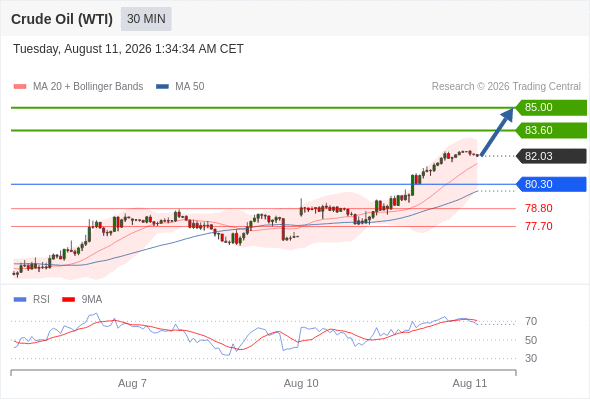Image resolution: width=590 pixels, height=400 pixels.
Task: Toggle the MA 50 legend entry
Action: tap(180, 87)
